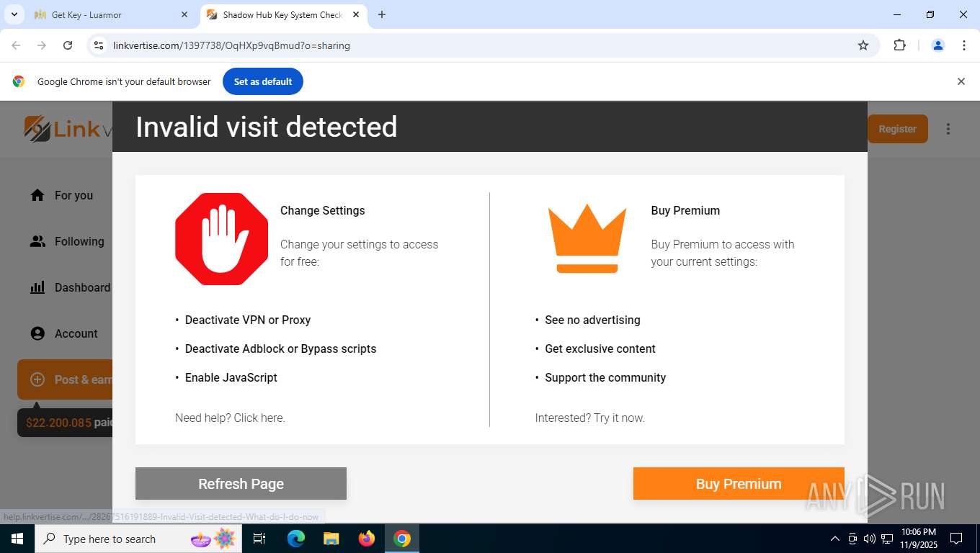Click the taskbar search box
This screenshot has height=553, width=980.
137,539
